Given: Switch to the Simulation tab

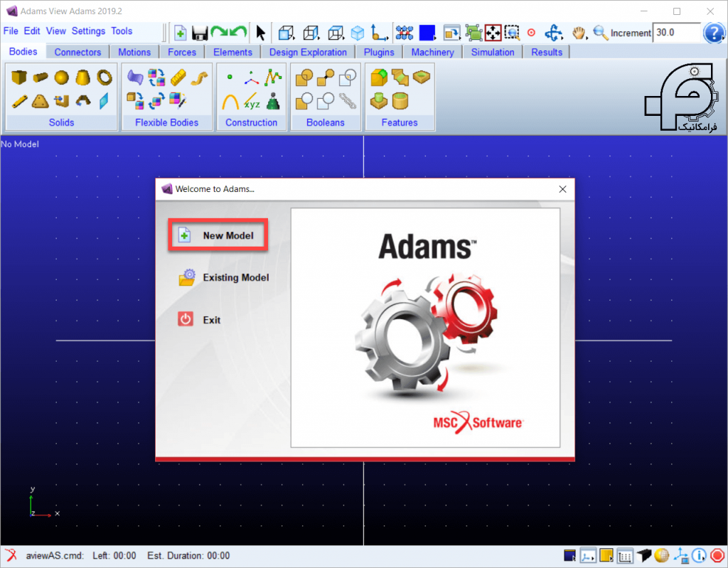Looking at the screenshot, I should pyautogui.click(x=493, y=52).
